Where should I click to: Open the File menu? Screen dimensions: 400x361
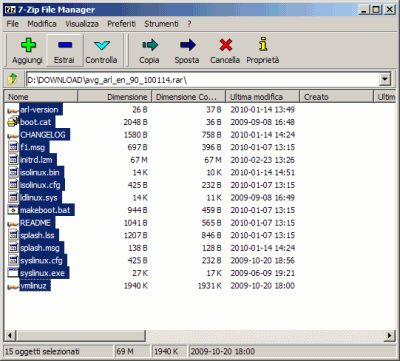coord(13,24)
